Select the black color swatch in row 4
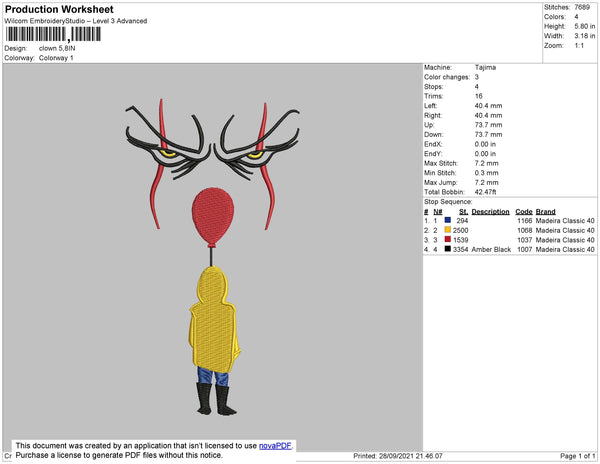The image size is (600, 464). [x=448, y=249]
